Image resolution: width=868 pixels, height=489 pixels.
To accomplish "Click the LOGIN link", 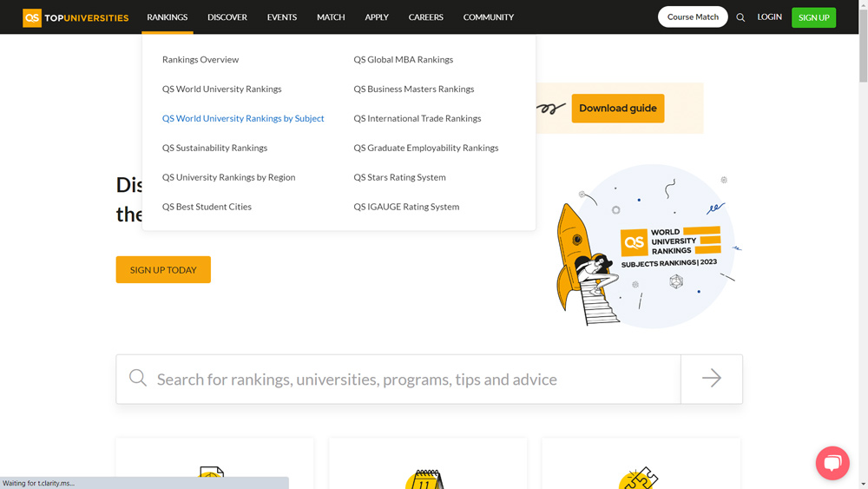I will (x=769, y=17).
